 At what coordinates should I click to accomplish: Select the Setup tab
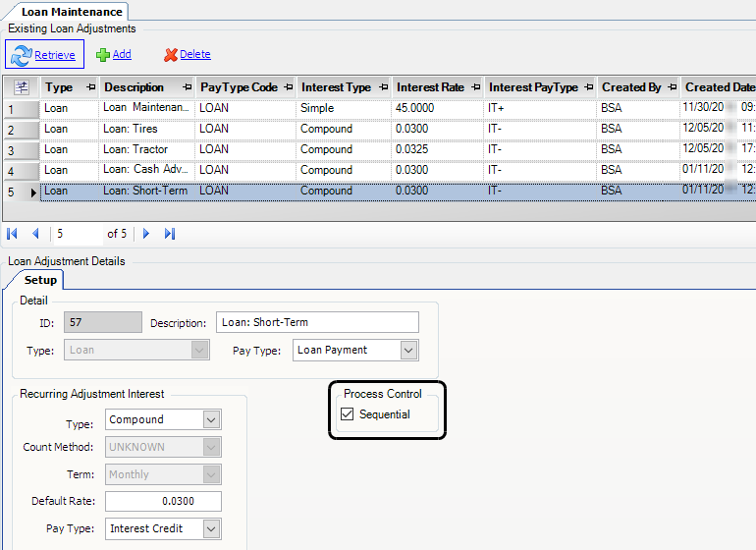40,280
